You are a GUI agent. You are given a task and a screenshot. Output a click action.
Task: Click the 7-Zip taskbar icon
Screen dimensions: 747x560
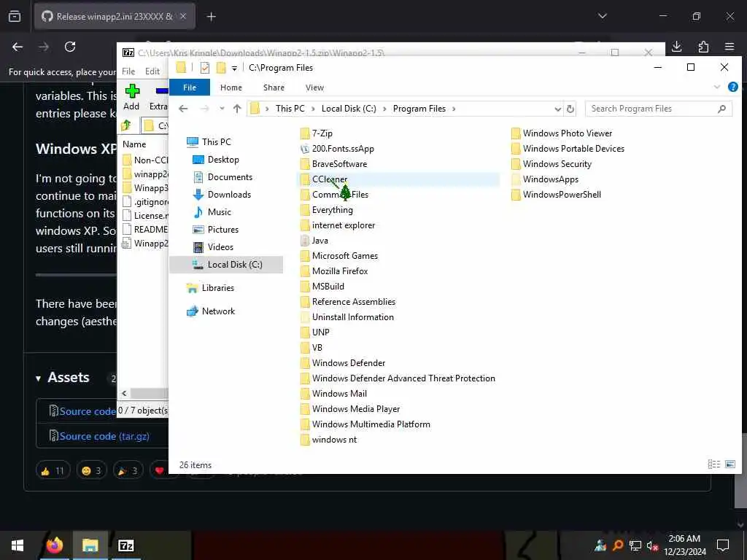coord(125,545)
